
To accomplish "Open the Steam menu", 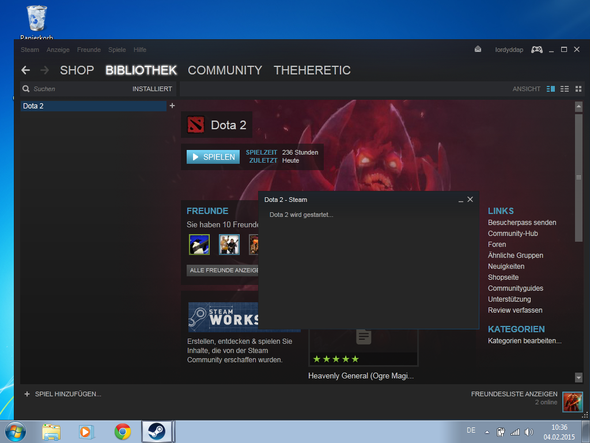I will [30, 50].
